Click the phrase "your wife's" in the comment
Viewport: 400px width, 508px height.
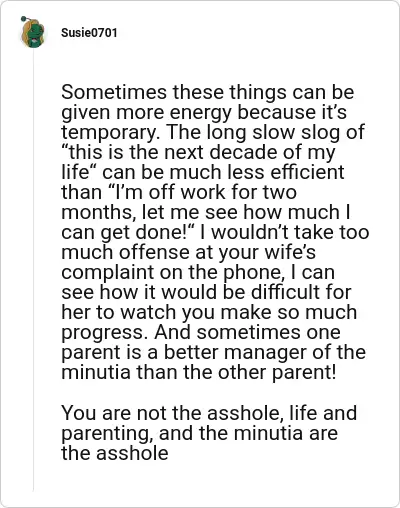[267, 252]
